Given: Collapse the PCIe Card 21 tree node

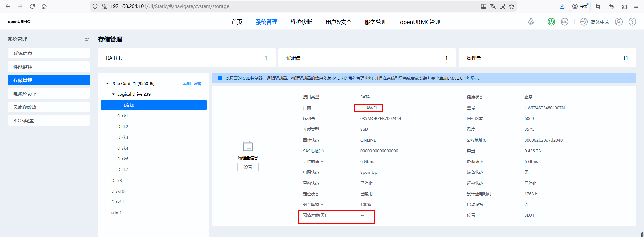Looking at the screenshot, I should coord(107,84).
